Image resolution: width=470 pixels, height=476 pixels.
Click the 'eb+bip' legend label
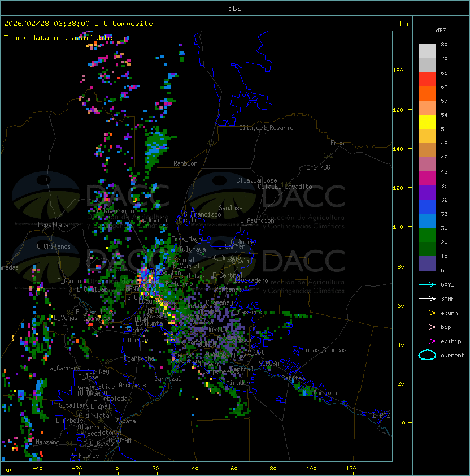click(451, 341)
